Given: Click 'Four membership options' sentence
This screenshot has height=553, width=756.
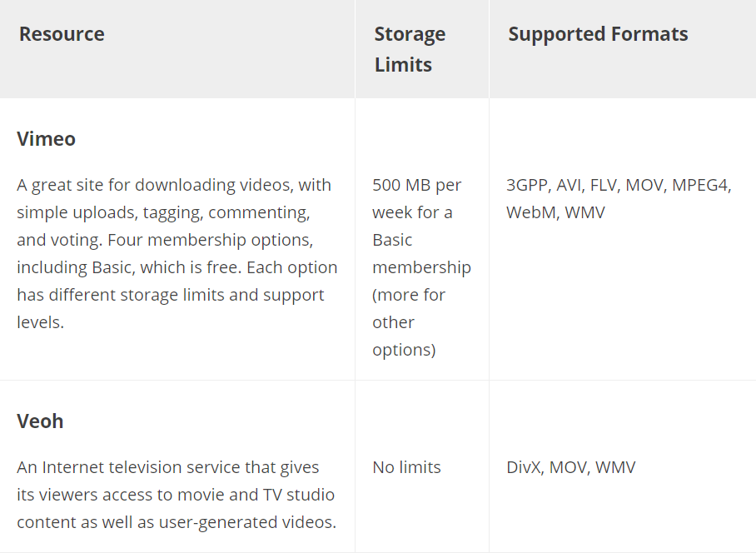Looking at the screenshot, I should [210, 240].
